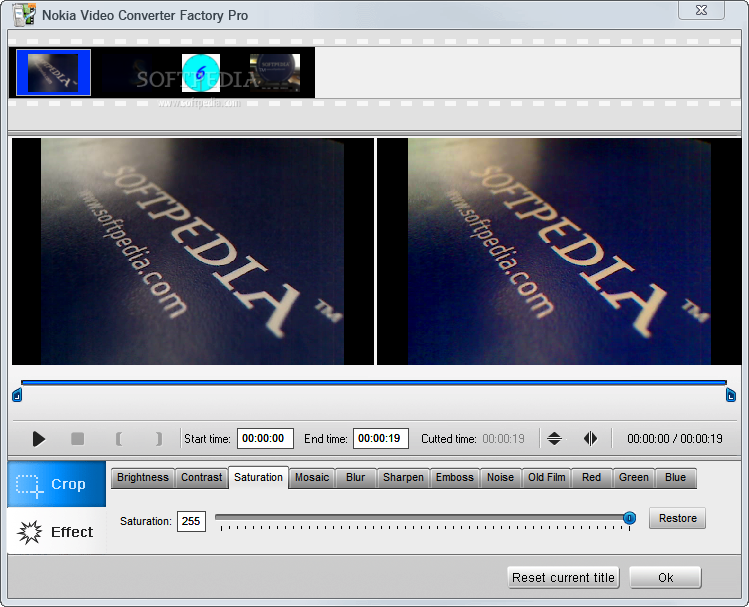This screenshot has height=607, width=749.
Task: Switch to the Brightness tab
Action: (x=143, y=478)
